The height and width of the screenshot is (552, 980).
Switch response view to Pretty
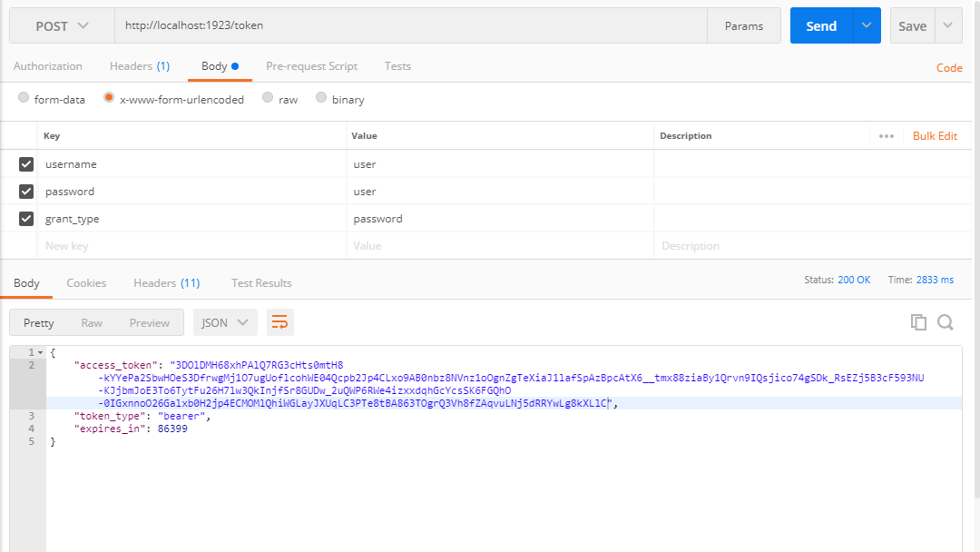pyautogui.click(x=39, y=322)
